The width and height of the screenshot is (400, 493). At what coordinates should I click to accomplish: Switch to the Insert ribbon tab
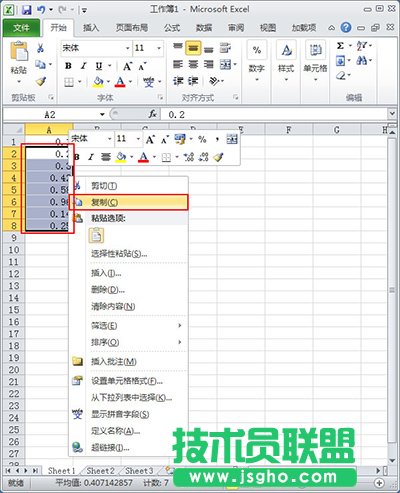91,28
